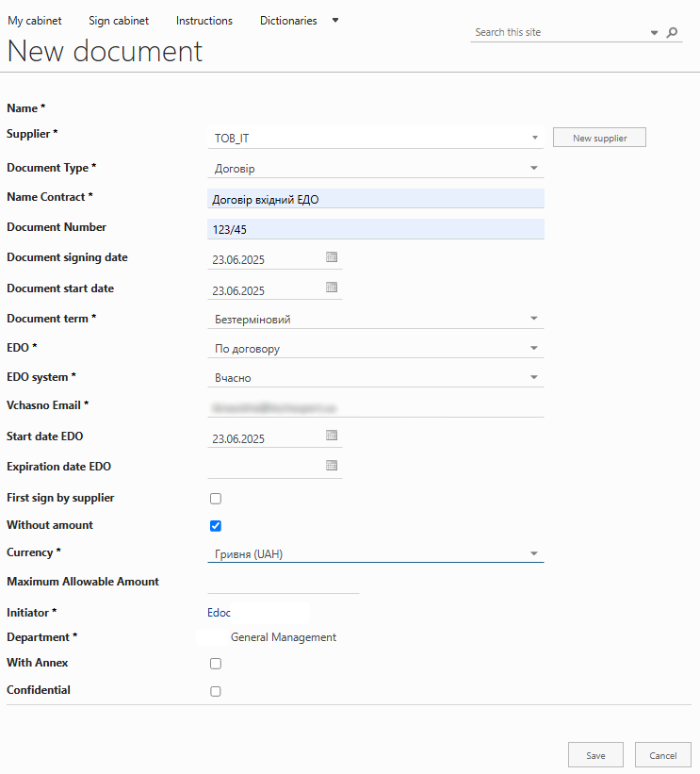Open the EDO system dropdown showing Вчасно

pyautogui.click(x=375, y=378)
